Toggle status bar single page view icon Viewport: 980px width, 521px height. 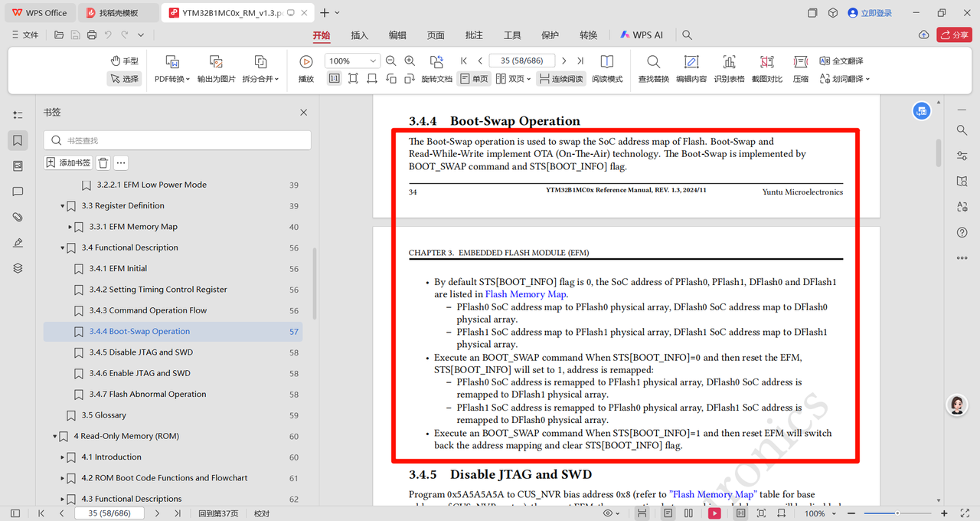coord(668,513)
